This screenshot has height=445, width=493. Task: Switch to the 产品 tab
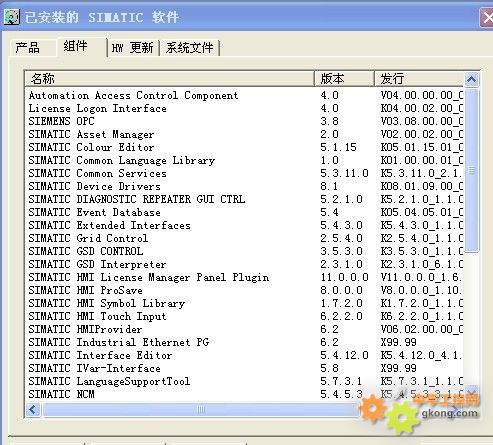[28, 48]
